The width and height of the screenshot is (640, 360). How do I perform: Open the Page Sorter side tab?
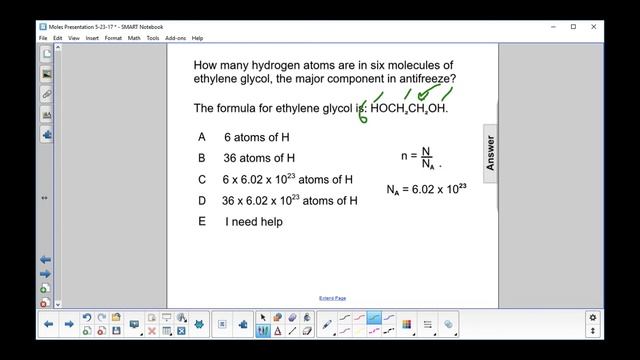(x=47, y=54)
